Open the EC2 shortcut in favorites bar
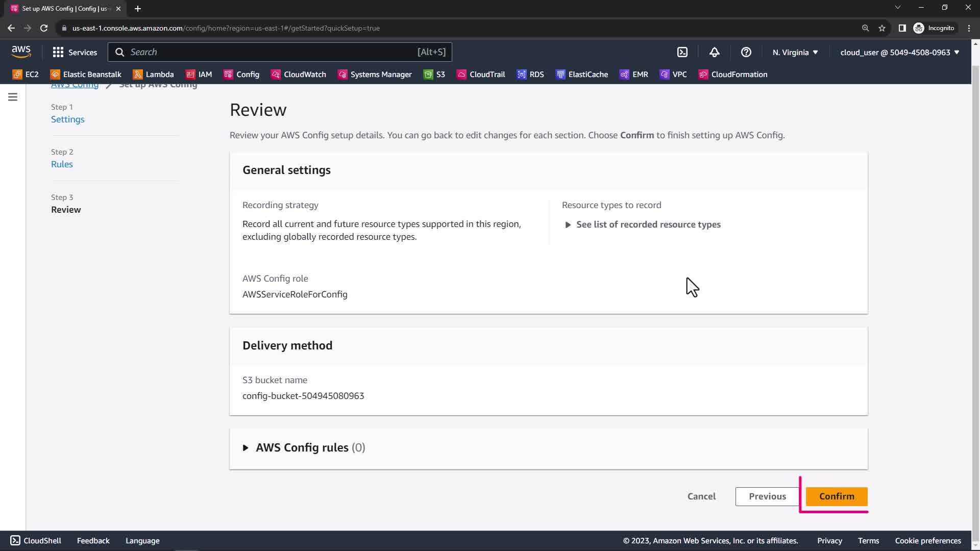980x551 pixels. pos(26,74)
